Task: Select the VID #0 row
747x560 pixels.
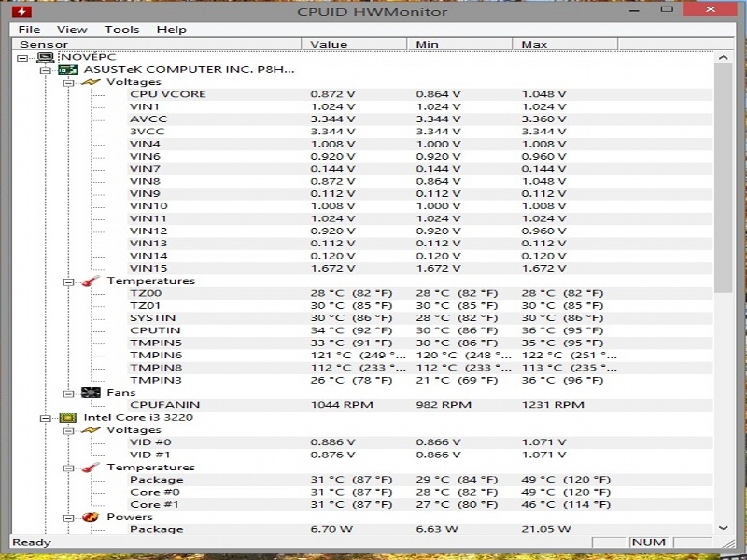Action: click(x=420, y=441)
